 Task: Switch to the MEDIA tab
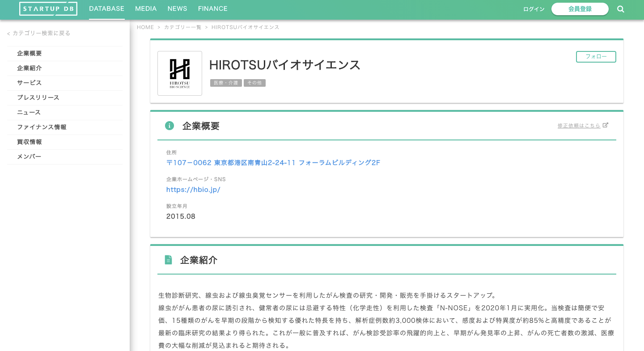click(146, 9)
